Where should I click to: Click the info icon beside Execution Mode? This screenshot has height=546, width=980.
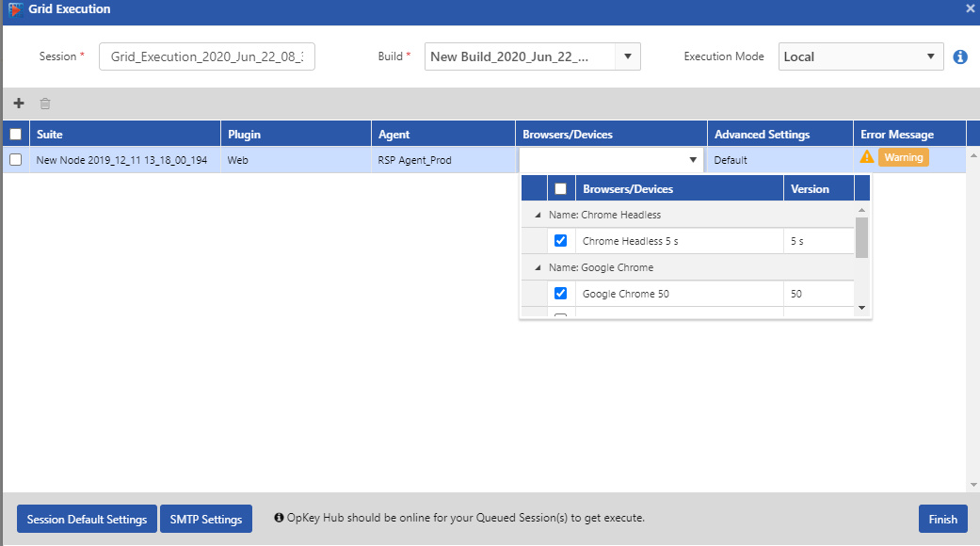pos(960,56)
